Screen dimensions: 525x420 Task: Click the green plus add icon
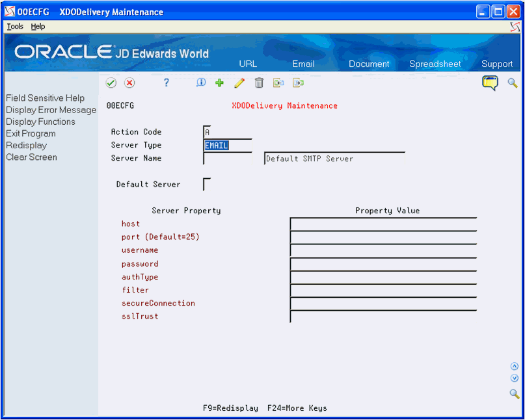pyautogui.click(x=219, y=83)
